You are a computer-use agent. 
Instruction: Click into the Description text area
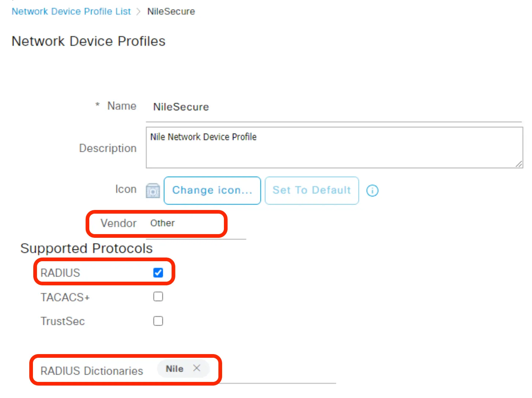pyautogui.click(x=334, y=147)
